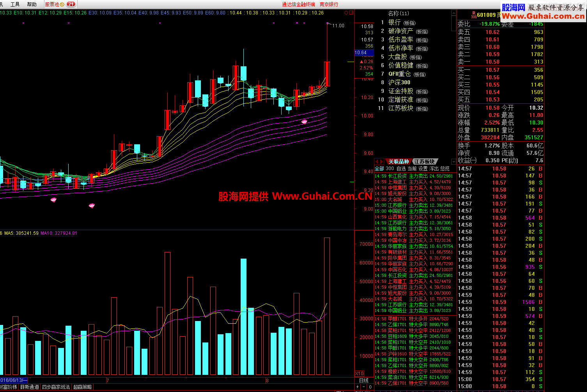Open the 帮助 menu
The width and height of the screenshot is (587, 392).
point(32,4)
